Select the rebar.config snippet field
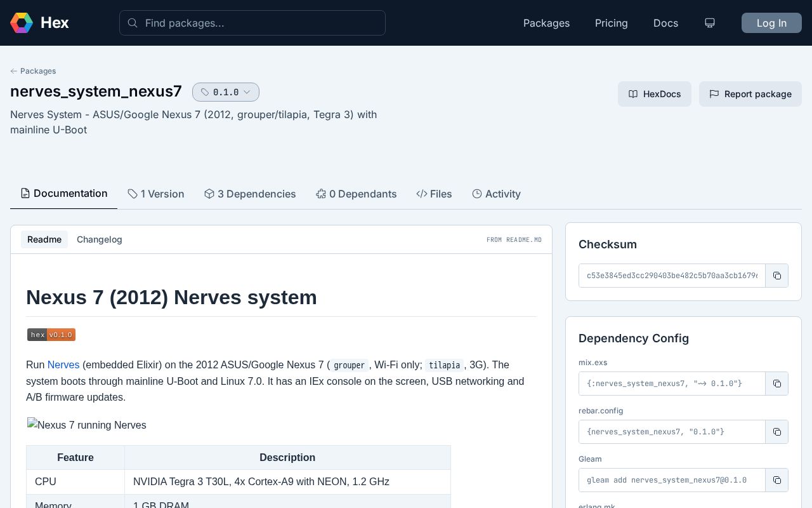Viewport: 812px width, 508px height. coord(672,432)
